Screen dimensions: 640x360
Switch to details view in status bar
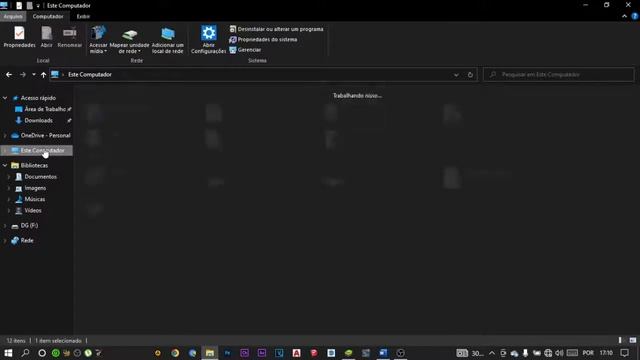point(620,340)
